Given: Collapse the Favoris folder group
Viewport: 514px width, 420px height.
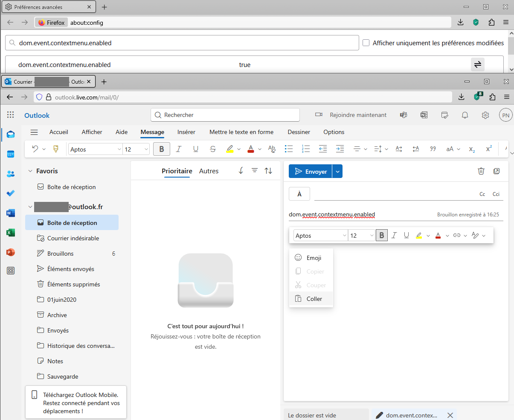Looking at the screenshot, I should 30,171.
